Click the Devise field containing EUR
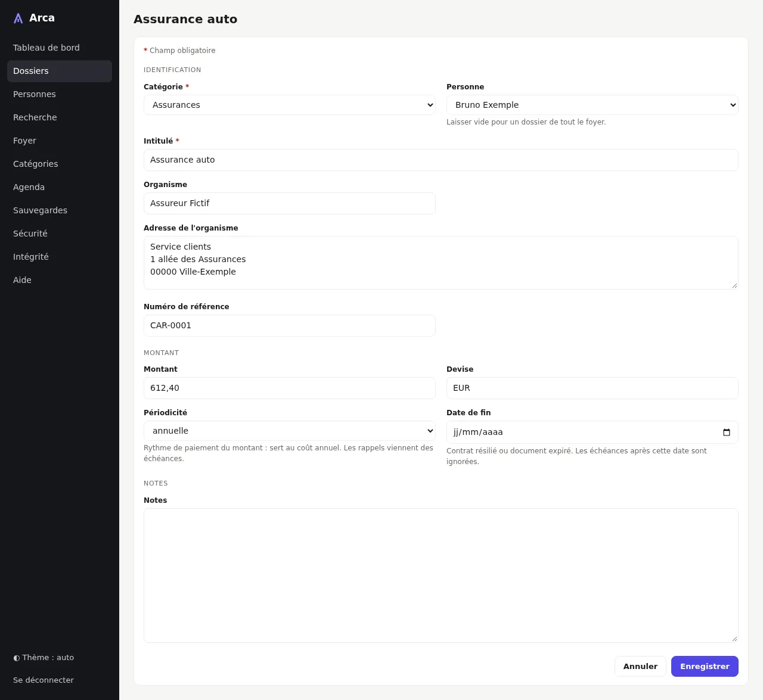Image resolution: width=763 pixels, height=700 pixels. point(593,388)
